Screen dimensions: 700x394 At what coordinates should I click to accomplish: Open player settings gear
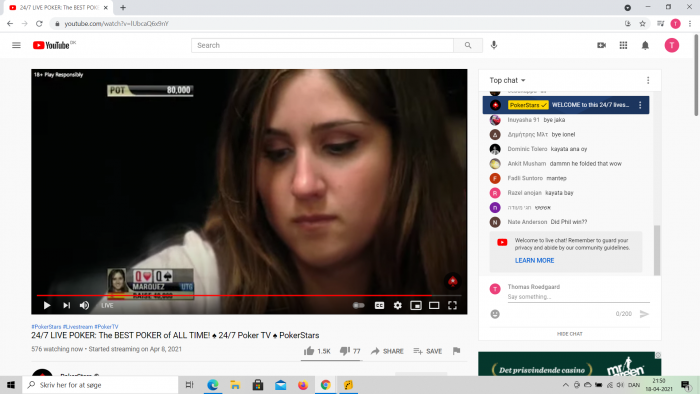tap(397, 305)
